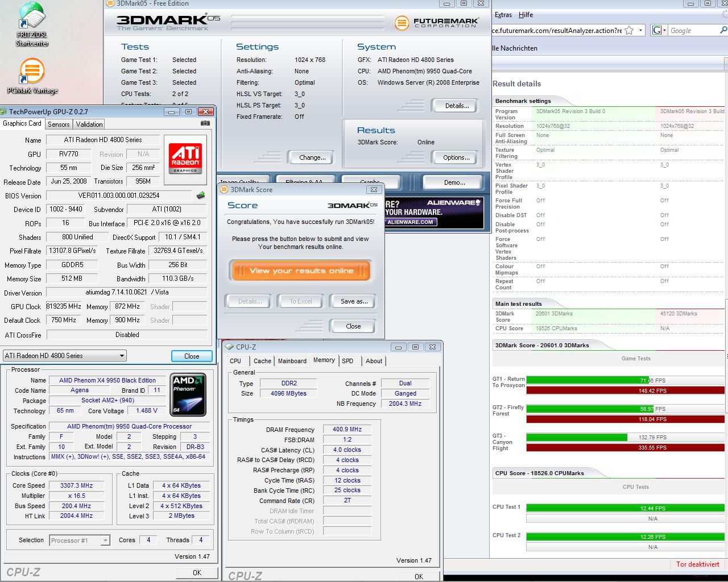The width and height of the screenshot is (728, 582).
Task: Click the futuremark.com address bar
Action: point(557,31)
